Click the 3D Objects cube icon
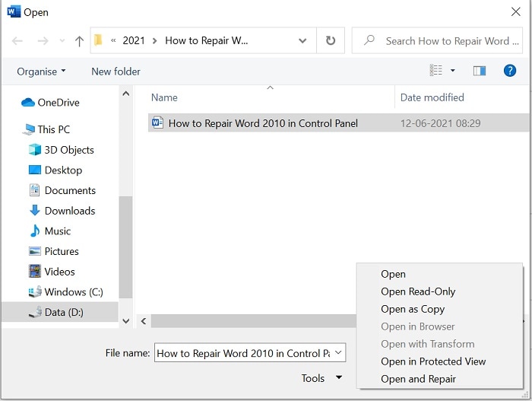532x401 pixels. [x=35, y=150]
